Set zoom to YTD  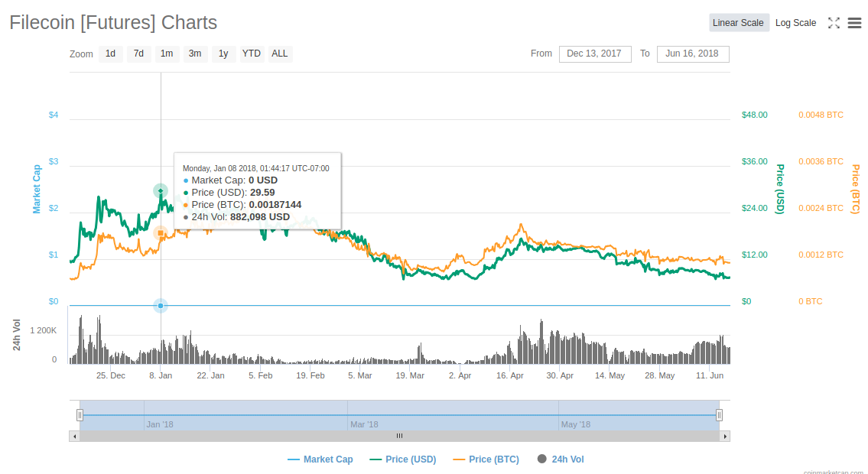tap(252, 54)
